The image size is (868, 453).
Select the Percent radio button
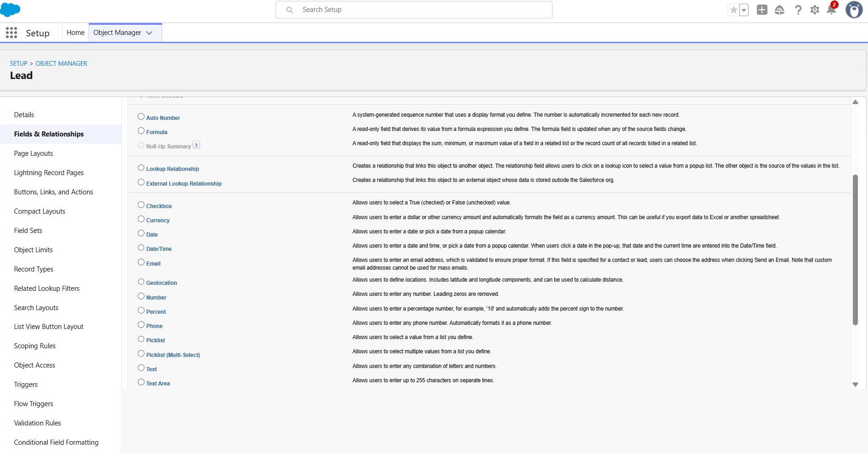(141, 311)
